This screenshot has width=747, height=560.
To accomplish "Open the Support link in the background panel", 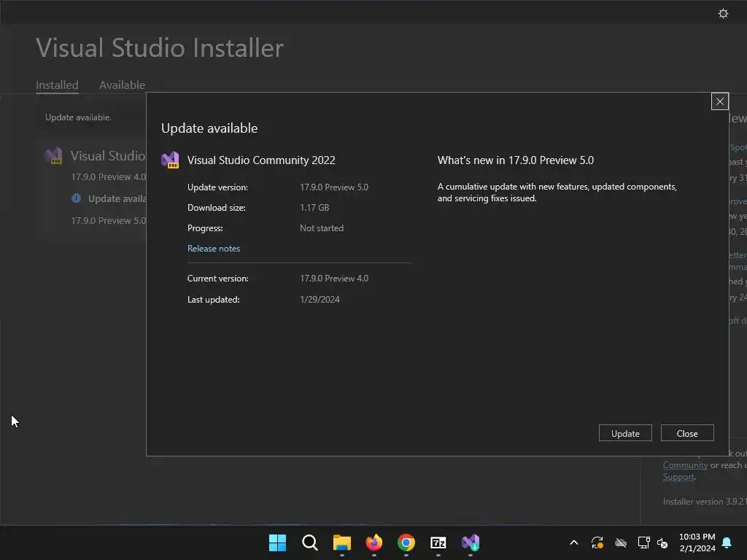I will pyautogui.click(x=678, y=477).
